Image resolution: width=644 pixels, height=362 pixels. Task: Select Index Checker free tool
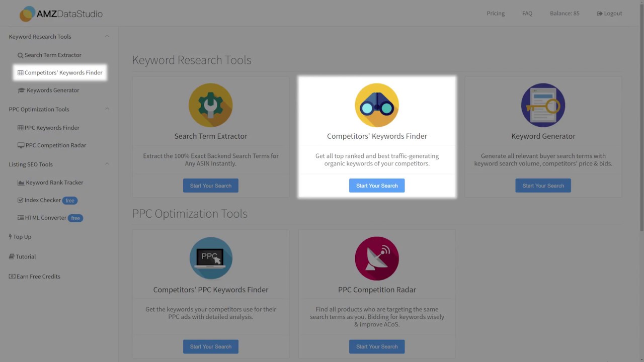[x=43, y=200]
